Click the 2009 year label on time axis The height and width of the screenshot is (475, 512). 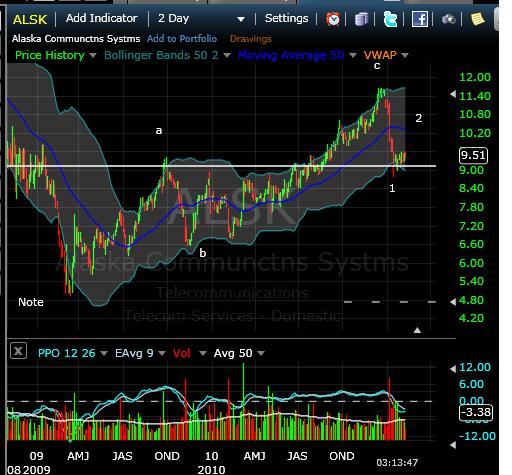pyautogui.click(x=37, y=470)
